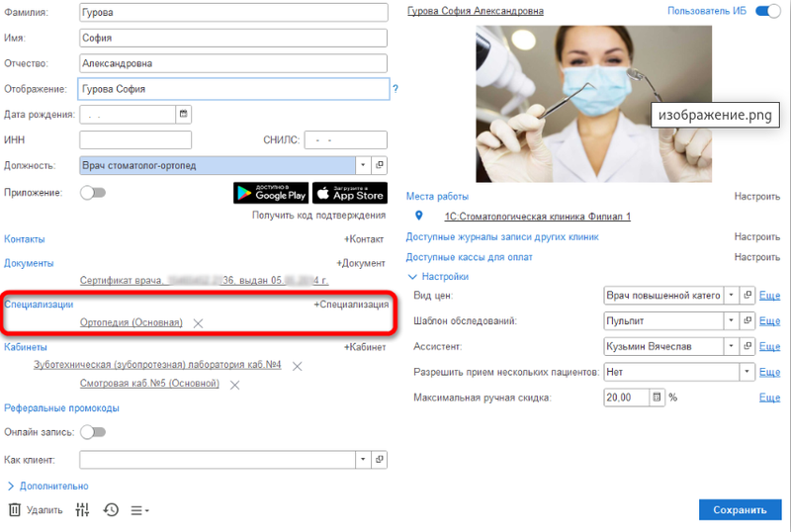
Task: Click the Гурова София Александровна header link
Action: [x=476, y=11]
